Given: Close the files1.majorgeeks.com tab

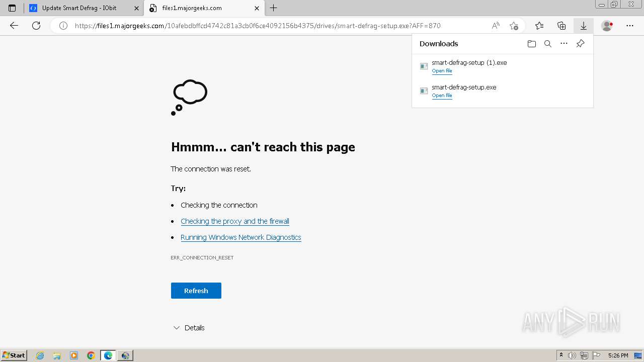Looking at the screenshot, I should click(x=257, y=8).
